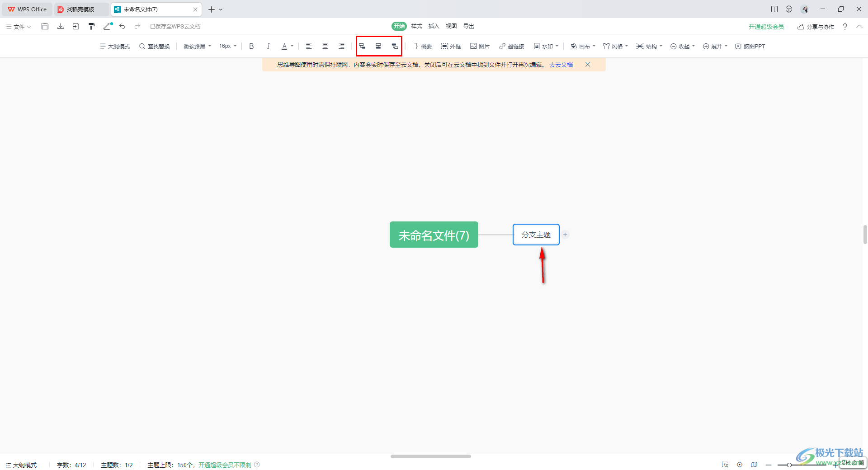Open the 文件 menu

click(19, 27)
